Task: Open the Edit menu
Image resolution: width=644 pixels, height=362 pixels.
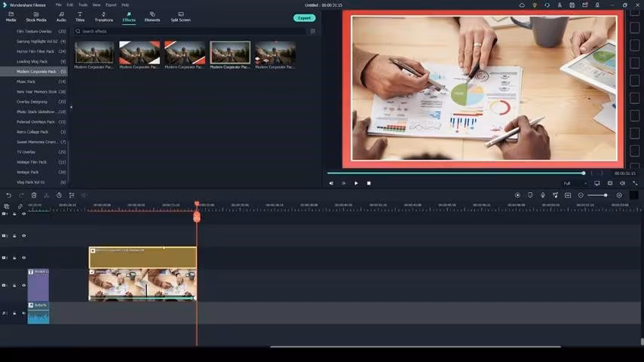Action: point(70,5)
